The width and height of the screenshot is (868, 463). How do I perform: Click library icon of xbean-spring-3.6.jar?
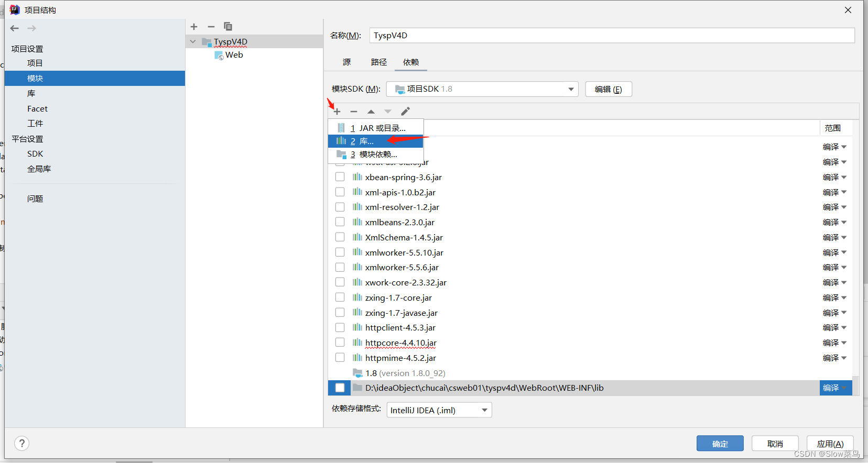click(357, 177)
